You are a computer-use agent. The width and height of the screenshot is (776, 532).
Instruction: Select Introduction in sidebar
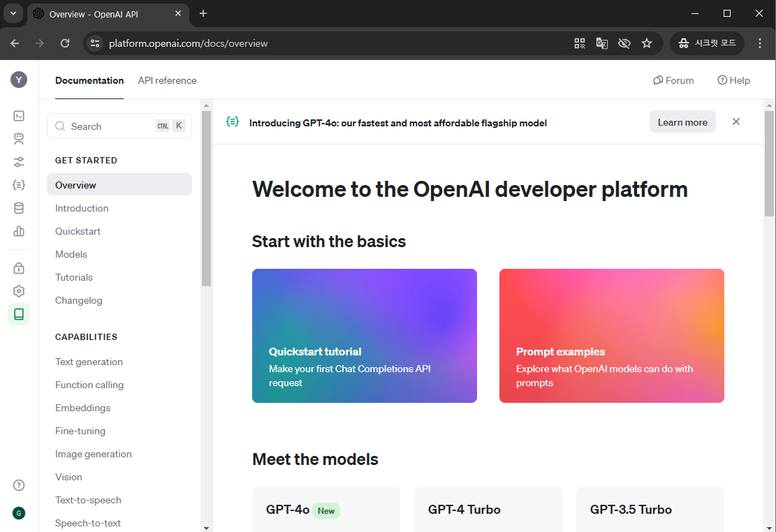click(x=82, y=208)
